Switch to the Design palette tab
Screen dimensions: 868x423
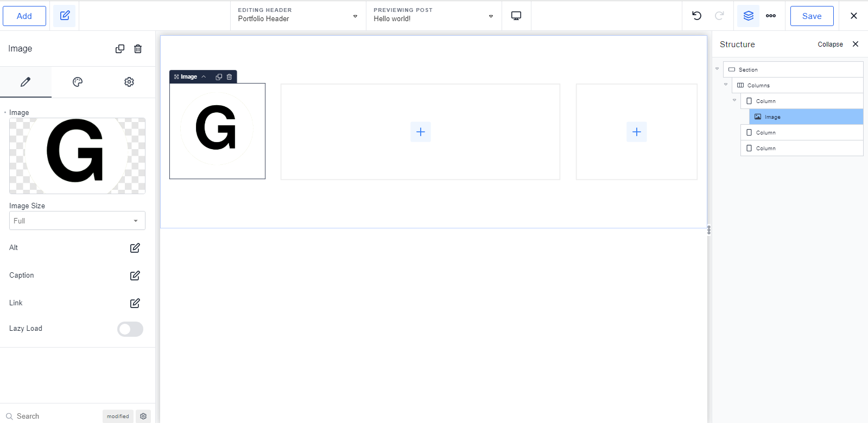point(78,82)
